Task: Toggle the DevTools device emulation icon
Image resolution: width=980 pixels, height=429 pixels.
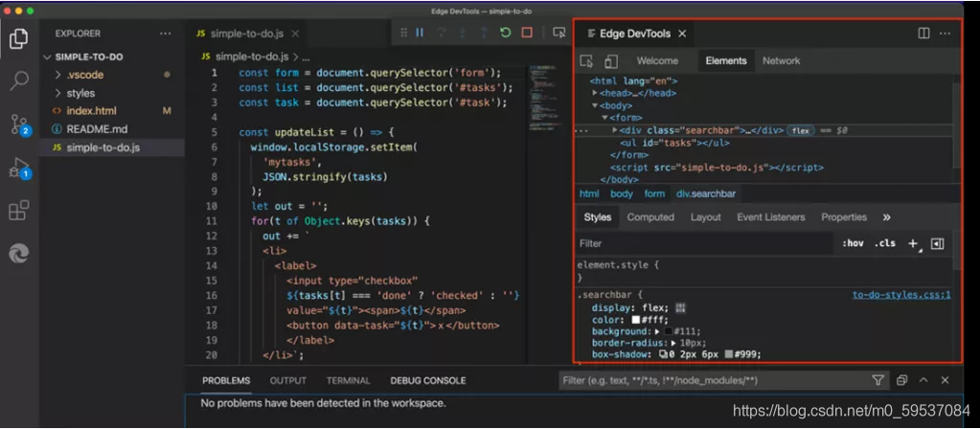Action: [x=610, y=61]
